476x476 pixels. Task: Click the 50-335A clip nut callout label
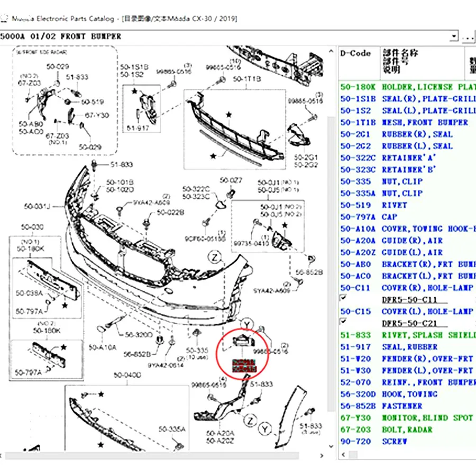coord(172,429)
